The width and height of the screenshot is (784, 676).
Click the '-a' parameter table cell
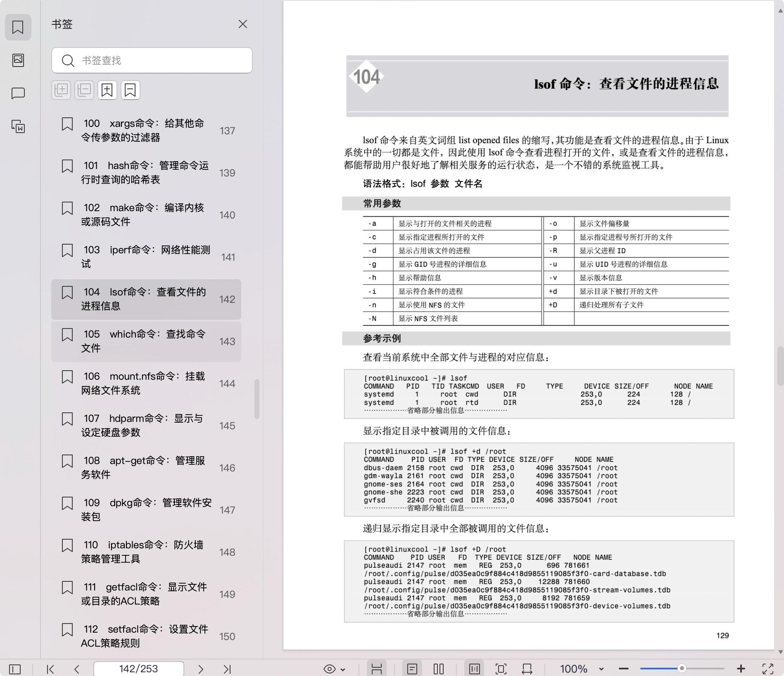[x=378, y=224]
